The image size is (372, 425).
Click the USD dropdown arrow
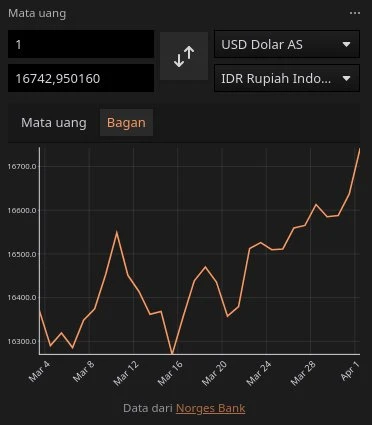pos(346,44)
